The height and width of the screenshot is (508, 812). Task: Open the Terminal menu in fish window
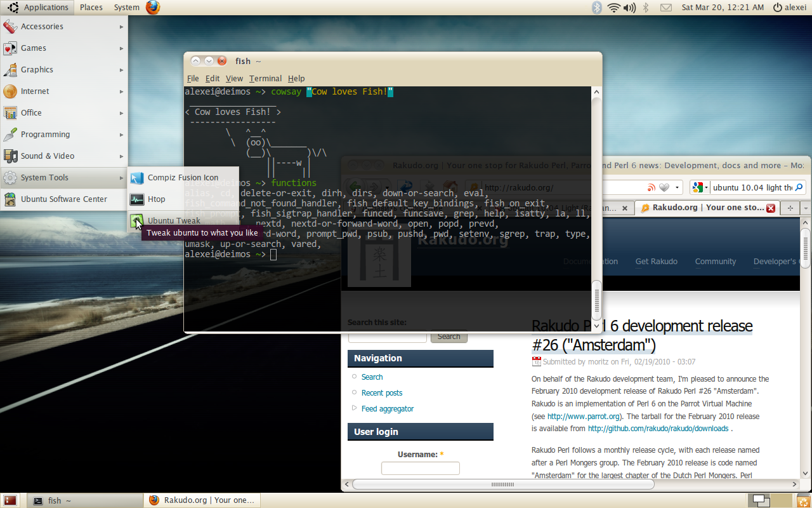pos(265,79)
